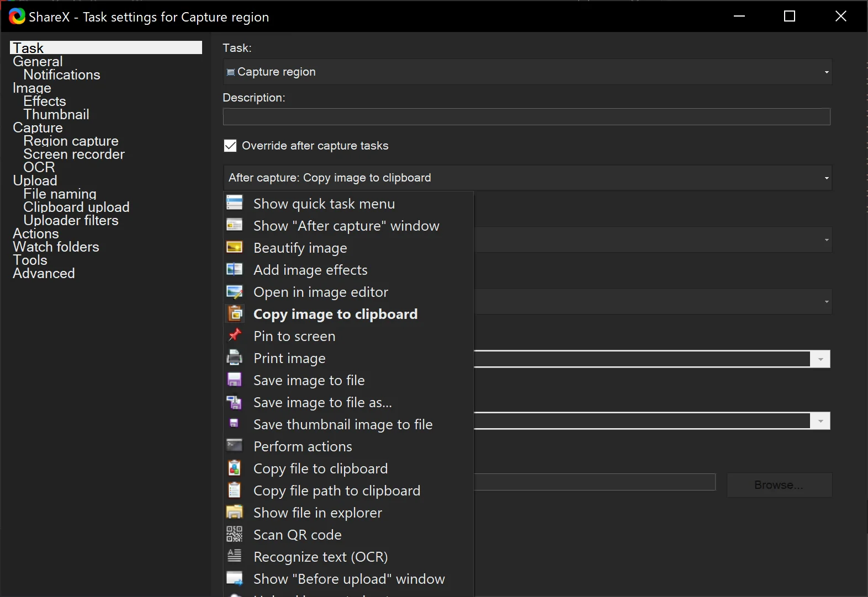This screenshot has width=868, height=597.
Task: Open Uploader filters settings
Action: point(71,220)
